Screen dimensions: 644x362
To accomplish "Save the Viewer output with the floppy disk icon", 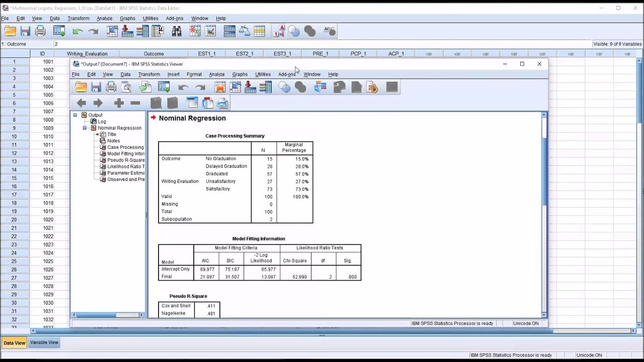I will (96, 87).
